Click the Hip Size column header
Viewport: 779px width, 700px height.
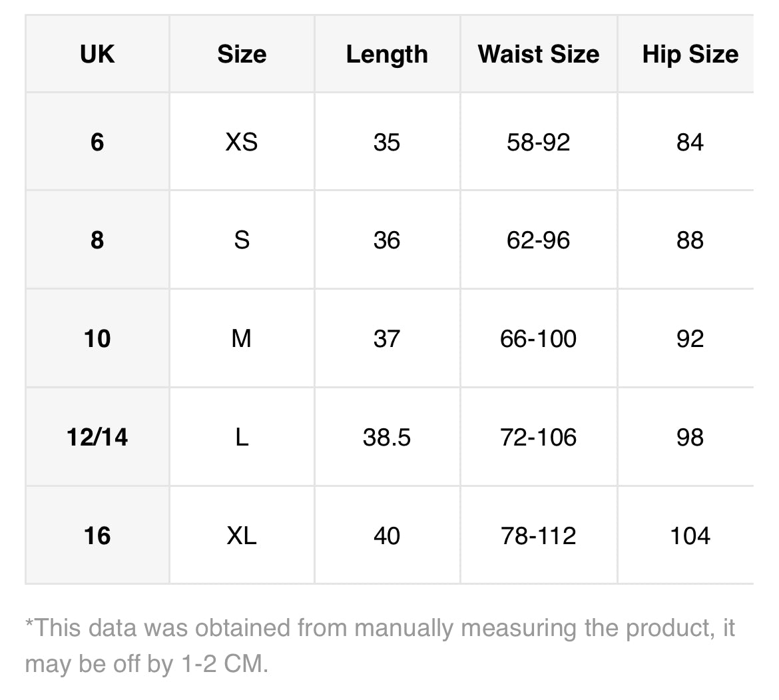(690, 54)
